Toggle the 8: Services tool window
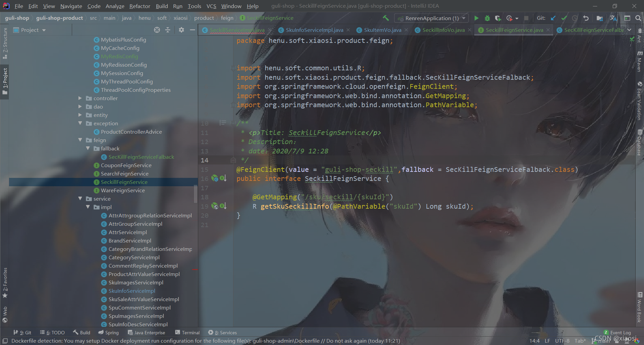 (x=222, y=333)
